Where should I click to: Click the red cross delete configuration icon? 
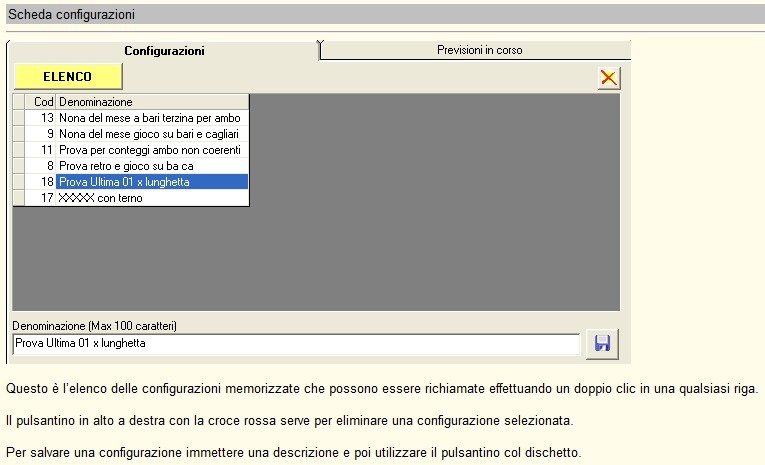607,78
